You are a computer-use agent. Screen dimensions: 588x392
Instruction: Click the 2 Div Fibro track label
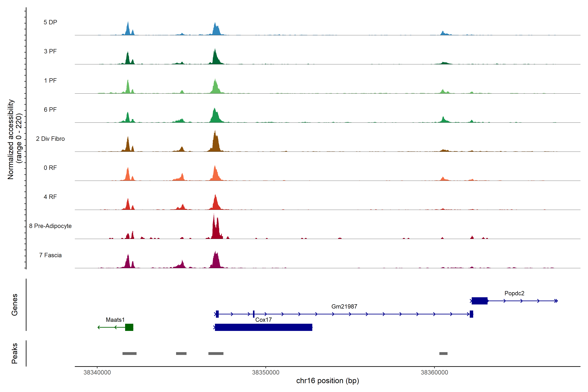pos(50,139)
